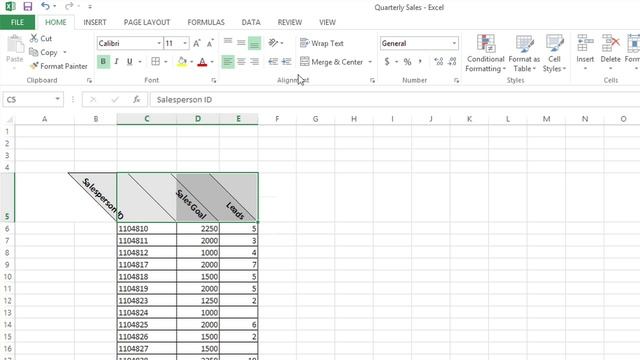This screenshot has width=640, height=360.
Task: Click Increase Indent icon
Action: point(287,62)
